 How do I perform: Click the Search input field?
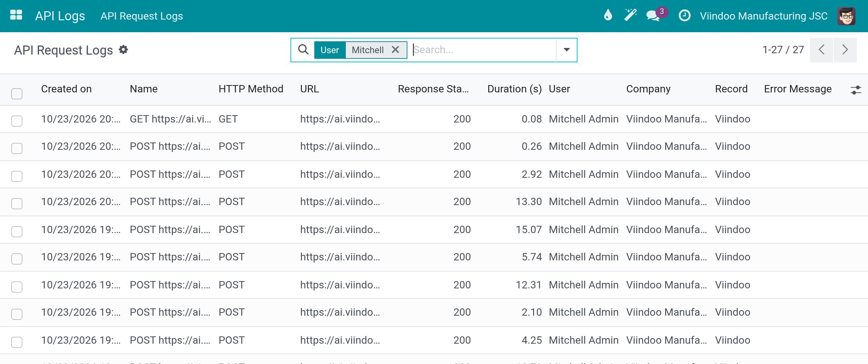pyautogui.click(x=484, y=50)
